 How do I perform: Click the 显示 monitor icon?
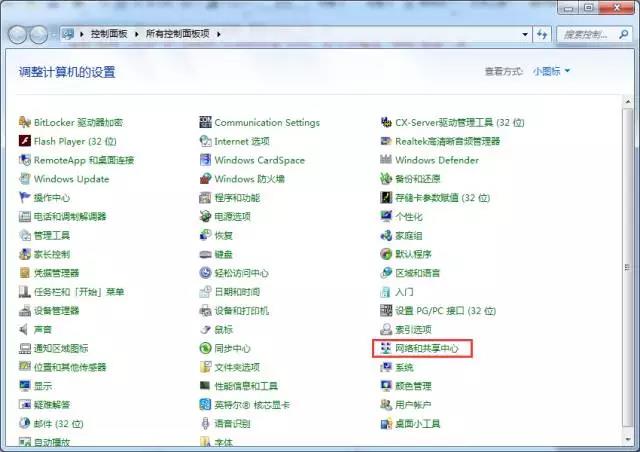tap(24, 385)
